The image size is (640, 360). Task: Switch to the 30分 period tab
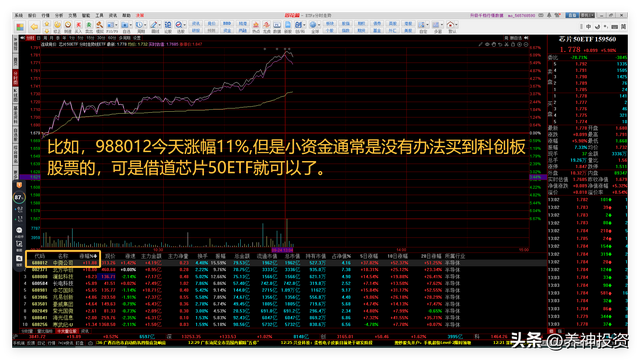pos(101,38)
